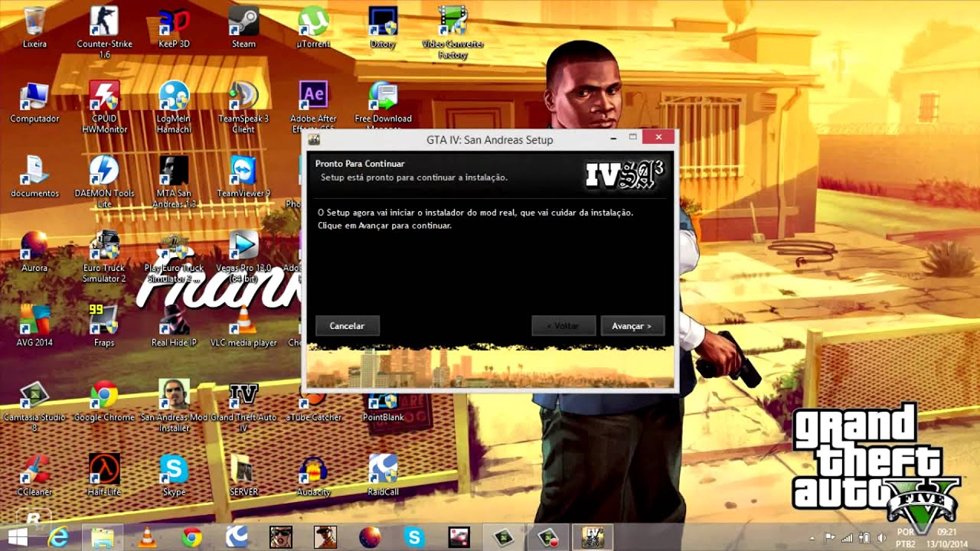Open the Windows Start button
This screenshot has width=980, height=551.
coord(18,537)
